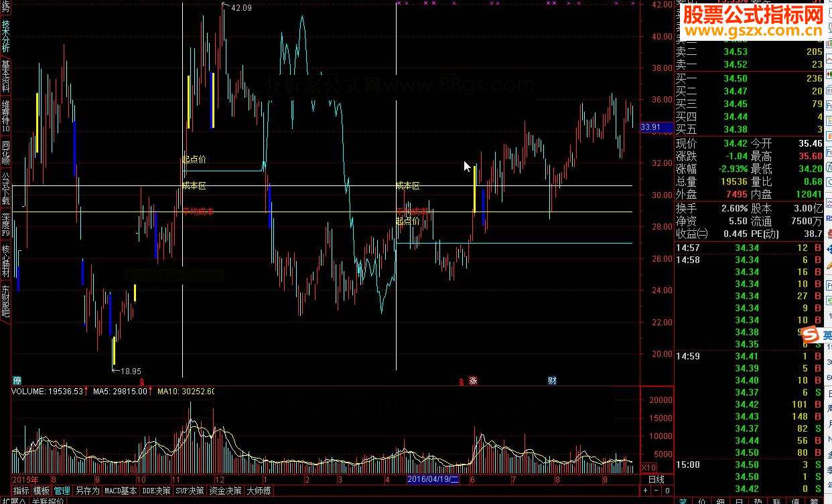Viewport: 832px width, 504px height.
Task: Click the 最高 value 35.60
Action: 809,156
